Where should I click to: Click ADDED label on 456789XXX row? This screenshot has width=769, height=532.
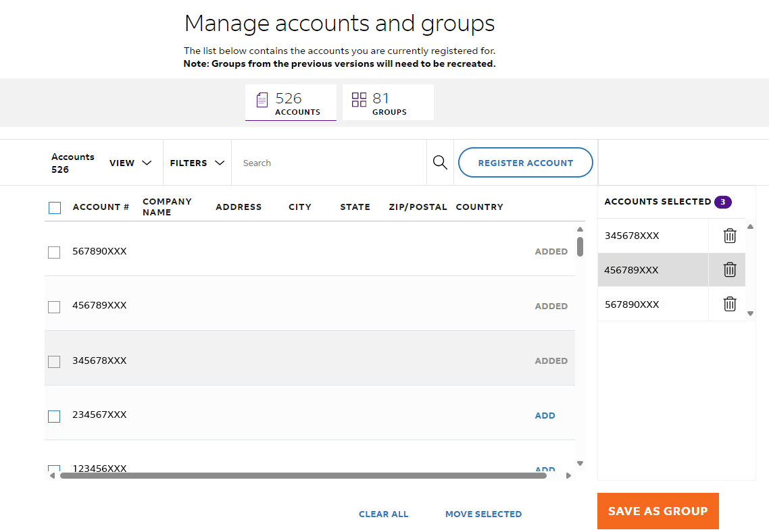[551, 306]
